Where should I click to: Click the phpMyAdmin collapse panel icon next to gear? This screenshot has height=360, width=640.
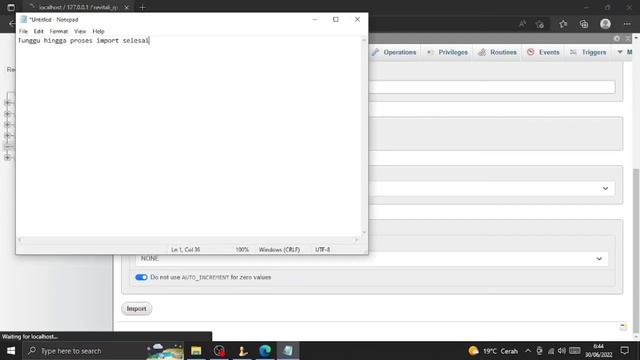click(x=628, y=38)
